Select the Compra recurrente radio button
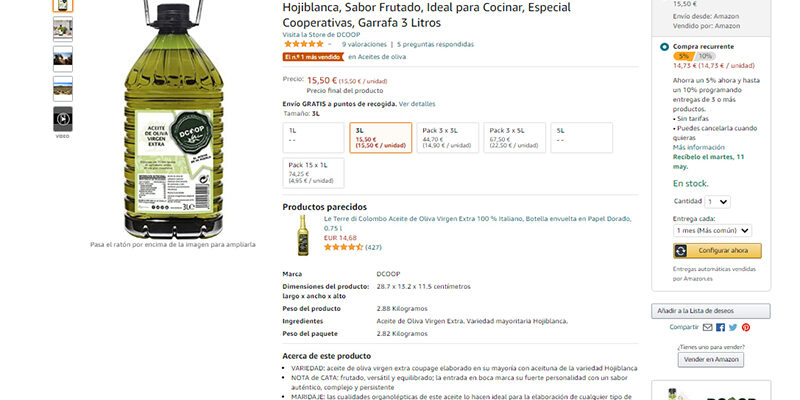 (x=664, y=47)
